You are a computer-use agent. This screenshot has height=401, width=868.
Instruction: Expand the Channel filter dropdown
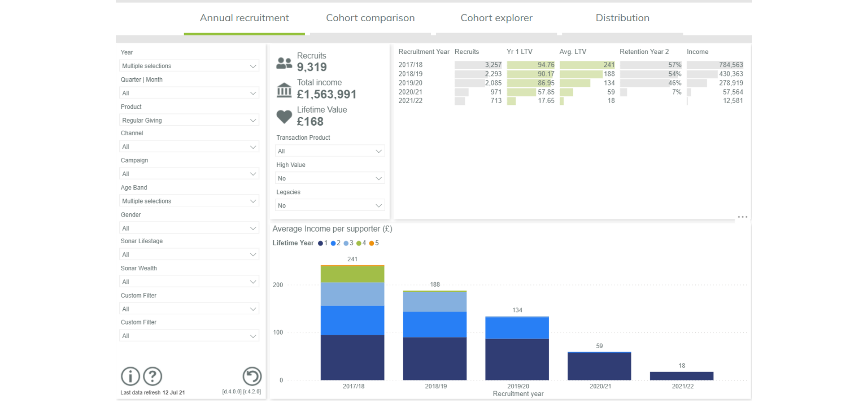(189, 146)
